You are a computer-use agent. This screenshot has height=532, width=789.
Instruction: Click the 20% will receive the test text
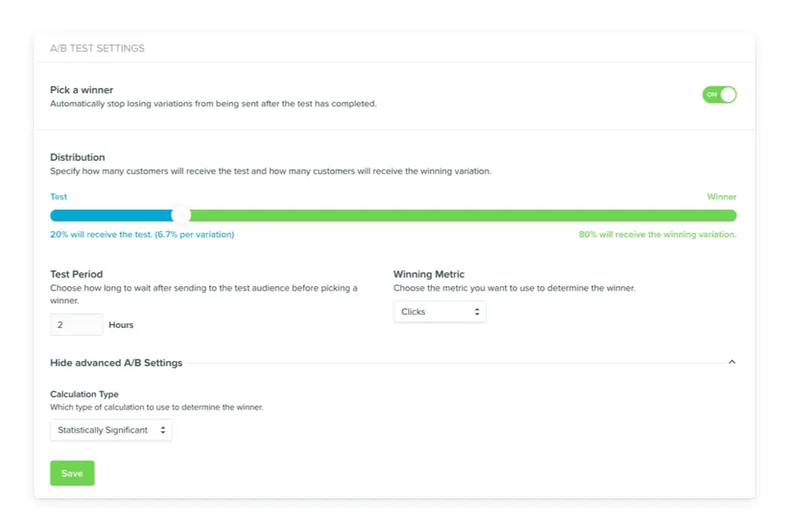pyautogui.click(x=142, y=234)
